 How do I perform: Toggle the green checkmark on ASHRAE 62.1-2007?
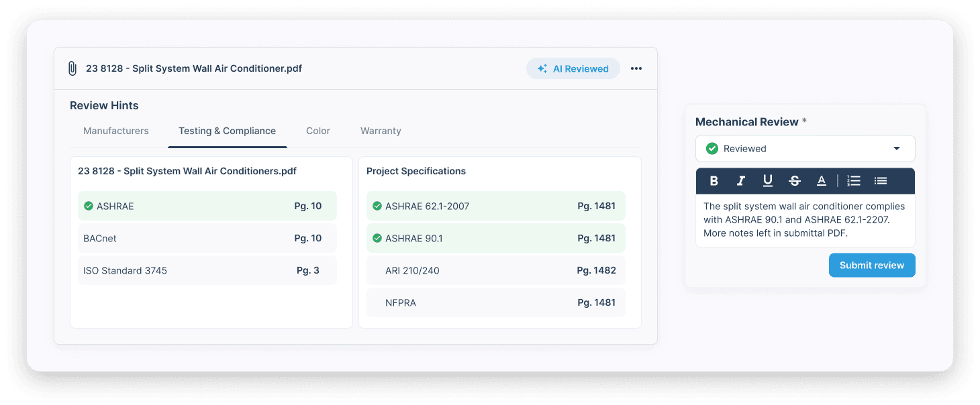point(377,206)
